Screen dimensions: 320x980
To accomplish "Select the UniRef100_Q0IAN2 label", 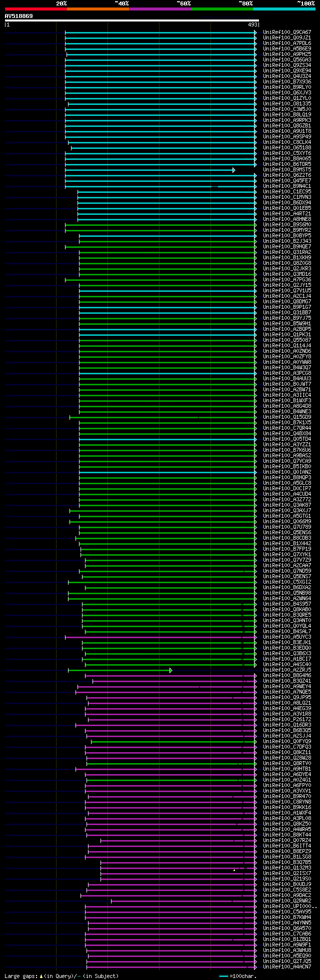I will tap(287, 472).
